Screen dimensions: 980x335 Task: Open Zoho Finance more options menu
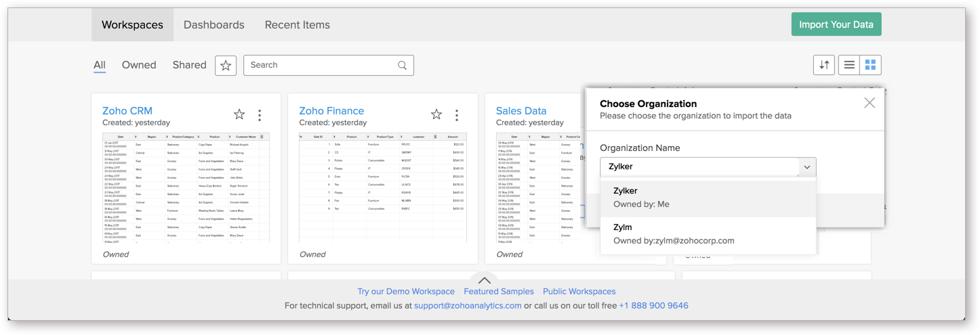[x=457, y=115]
